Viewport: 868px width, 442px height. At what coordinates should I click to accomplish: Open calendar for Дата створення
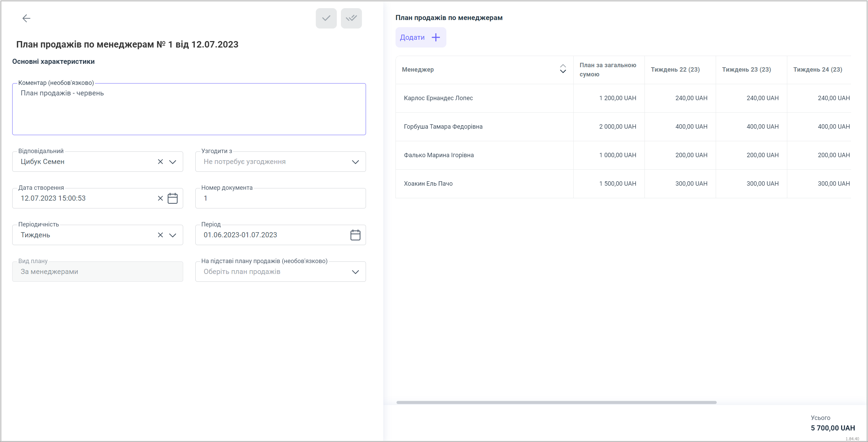[x=173, y=198]
